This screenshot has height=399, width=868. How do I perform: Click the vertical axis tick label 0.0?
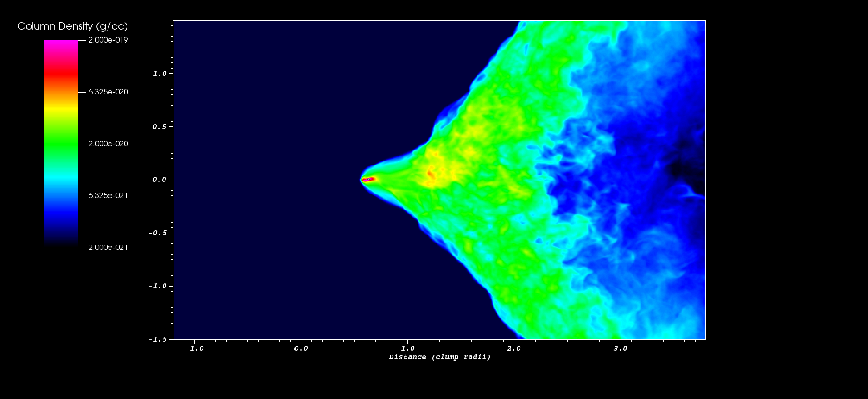[x=159, y=180]
